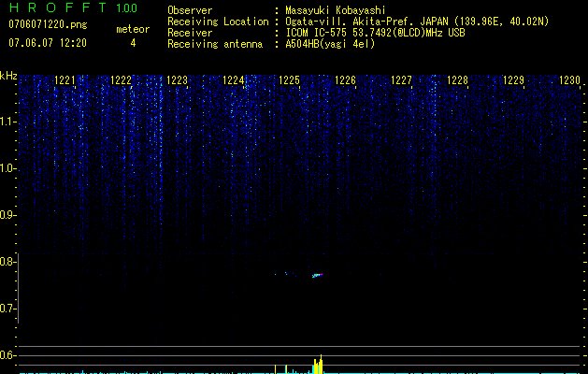The height and width of the screenshot is (374, 588).
Task: Click the 0.7 kHz frequency axis label
Action: (8, 309)
